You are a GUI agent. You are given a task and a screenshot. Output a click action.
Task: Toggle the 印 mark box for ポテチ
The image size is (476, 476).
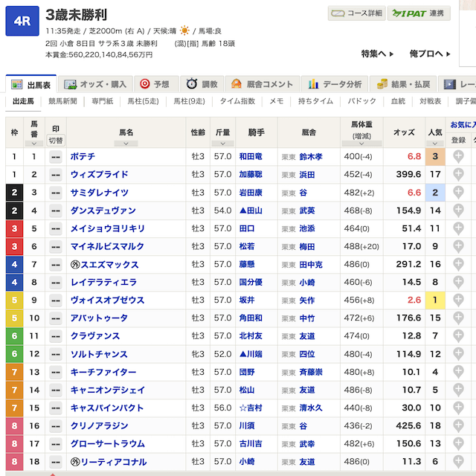pyautogui.click(x=56, y=157)
